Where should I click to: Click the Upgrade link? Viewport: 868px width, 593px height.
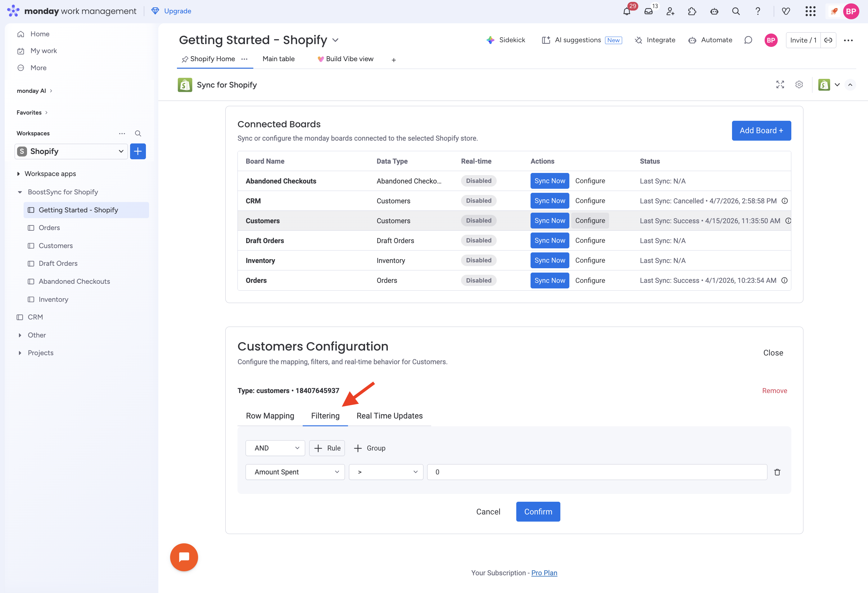171,11
